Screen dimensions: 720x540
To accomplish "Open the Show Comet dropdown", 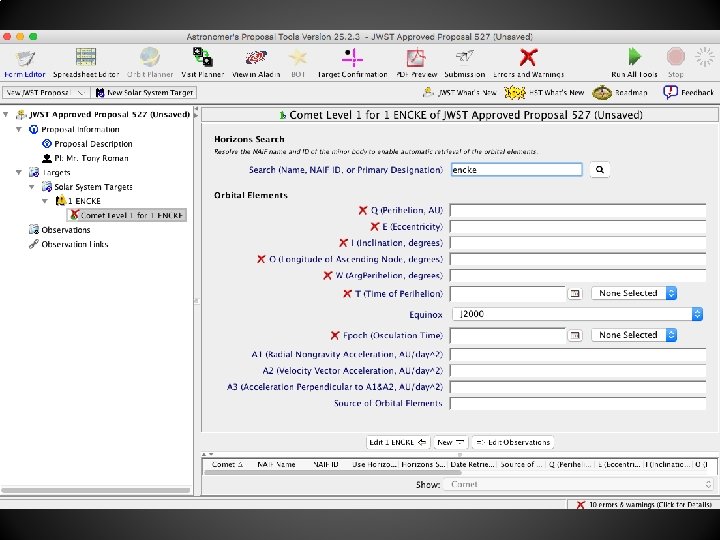I will pos(578,484).
